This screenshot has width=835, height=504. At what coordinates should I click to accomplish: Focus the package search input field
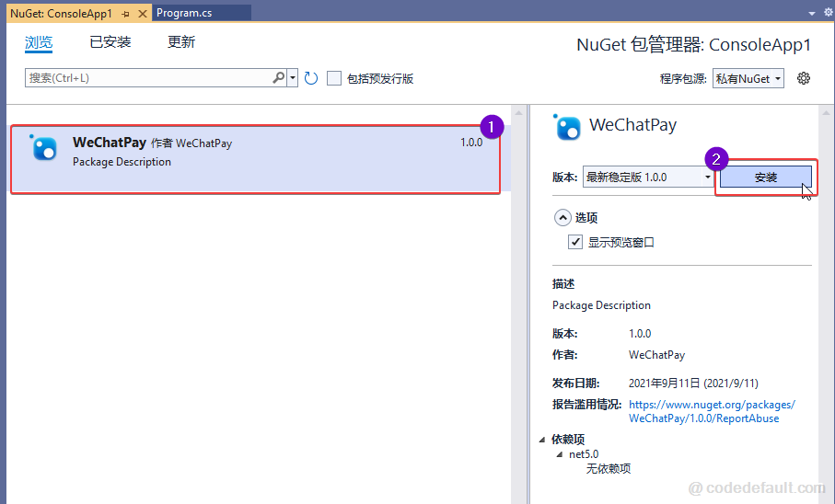click(x=148, y=77)
